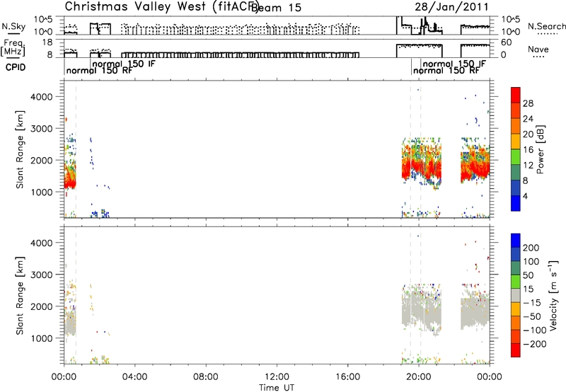Viewport: 566px width, 392px height.
Task: Click the Time UT axis title
Action: (277, 387)
